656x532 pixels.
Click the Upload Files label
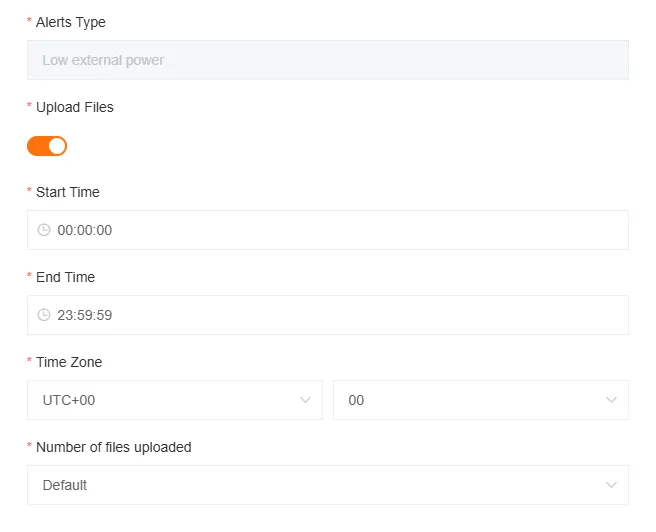click(74, 107)
